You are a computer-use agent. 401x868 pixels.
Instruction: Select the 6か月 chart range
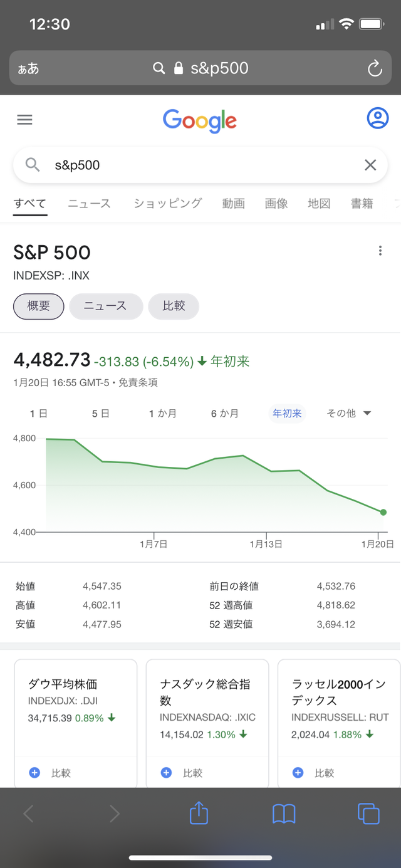(225, 414)
